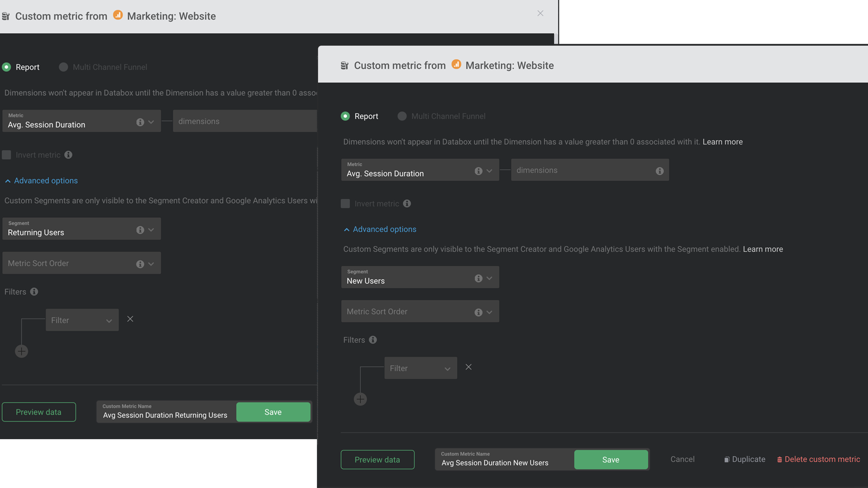This screenshot has height=488, width=868.
Task: Open the Metric Sort Order dropdown
Action: pyautogui.click(x=489, y=312)
